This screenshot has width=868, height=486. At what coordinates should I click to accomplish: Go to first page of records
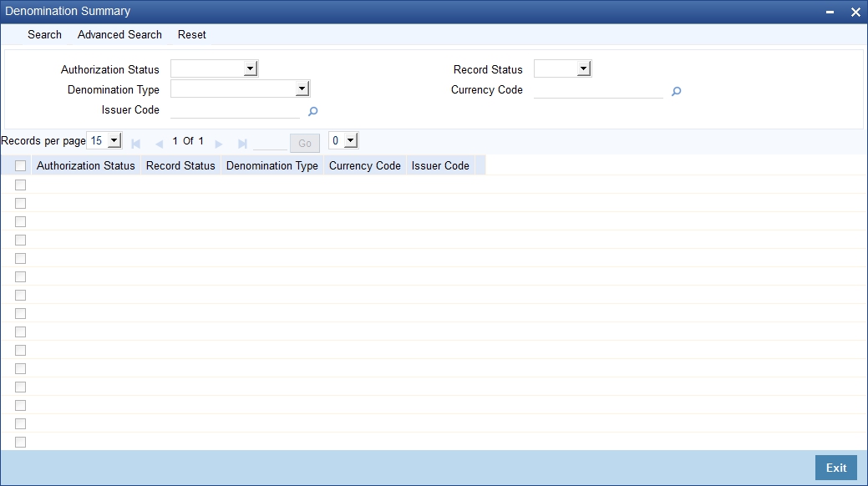[135, 144]
